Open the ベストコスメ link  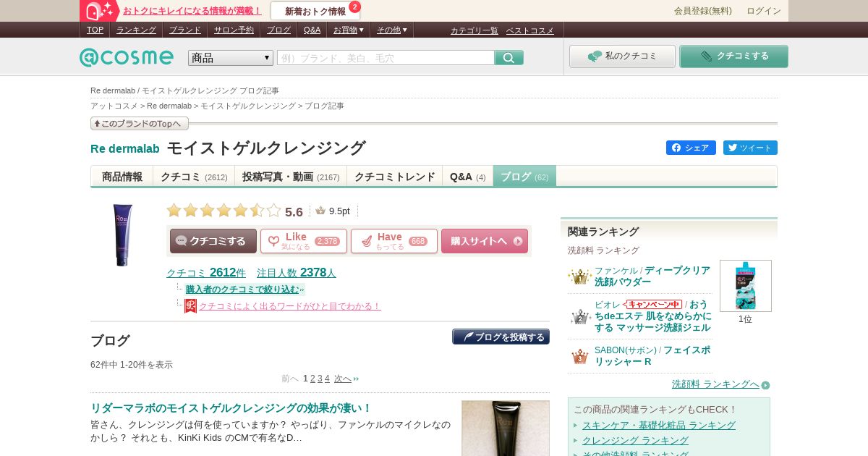530,30
